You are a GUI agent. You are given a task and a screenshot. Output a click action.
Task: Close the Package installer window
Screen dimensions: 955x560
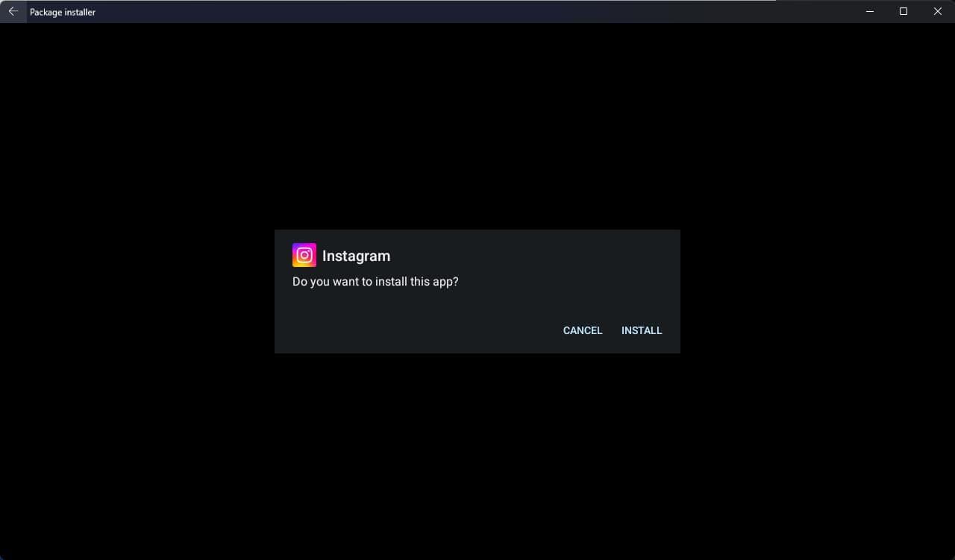[938, 12]
